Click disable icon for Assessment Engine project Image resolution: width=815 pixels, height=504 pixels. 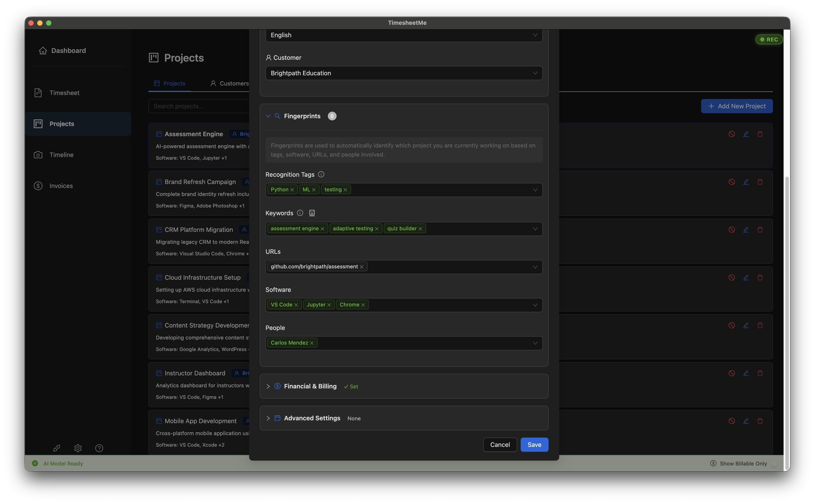coord(731,134)
